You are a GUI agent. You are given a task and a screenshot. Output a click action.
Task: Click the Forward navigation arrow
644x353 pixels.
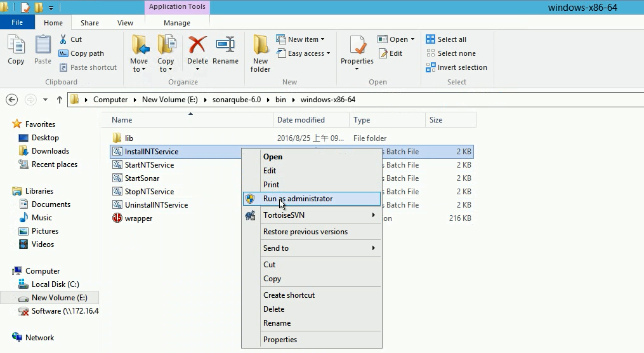[x=30, y=100]
